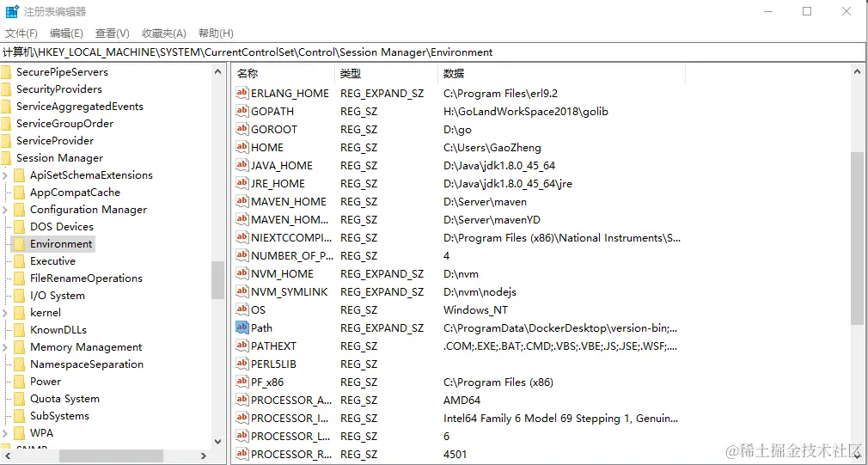Select the Quota System tree item

click(64, 398)
